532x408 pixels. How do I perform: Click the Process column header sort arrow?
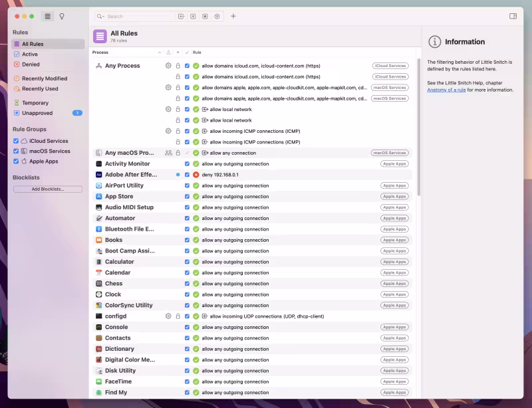click(160, 52)
